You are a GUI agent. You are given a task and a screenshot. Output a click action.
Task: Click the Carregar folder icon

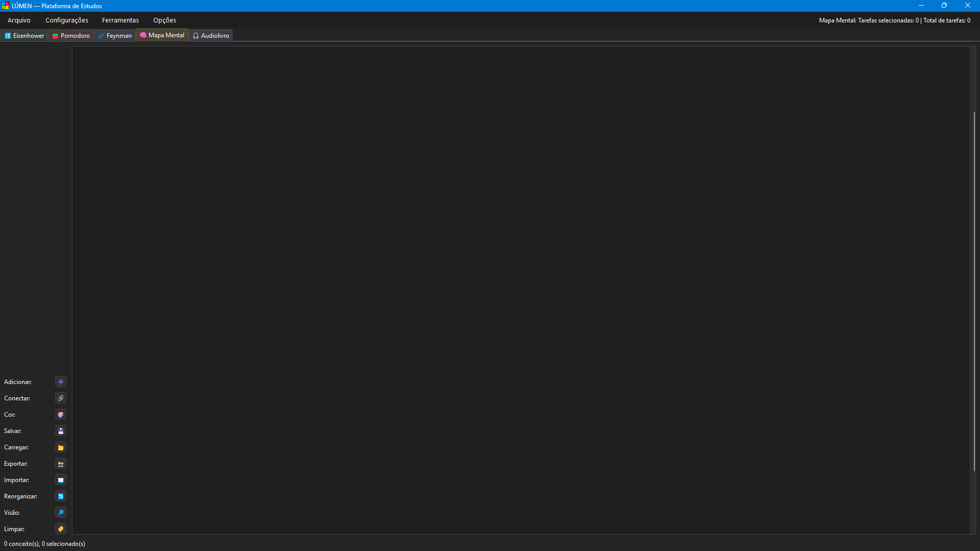pyautogui.click(x=61, y=447)
